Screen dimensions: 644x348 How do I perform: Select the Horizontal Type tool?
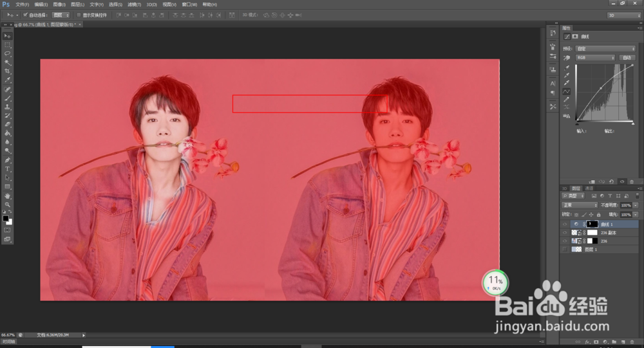click(x=7, y=169)
